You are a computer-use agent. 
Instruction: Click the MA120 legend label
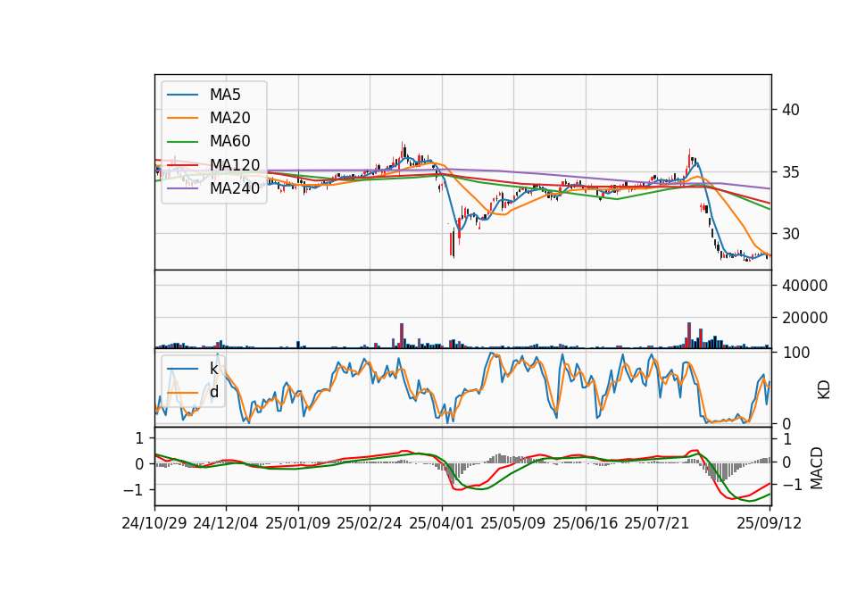[235, 165]
